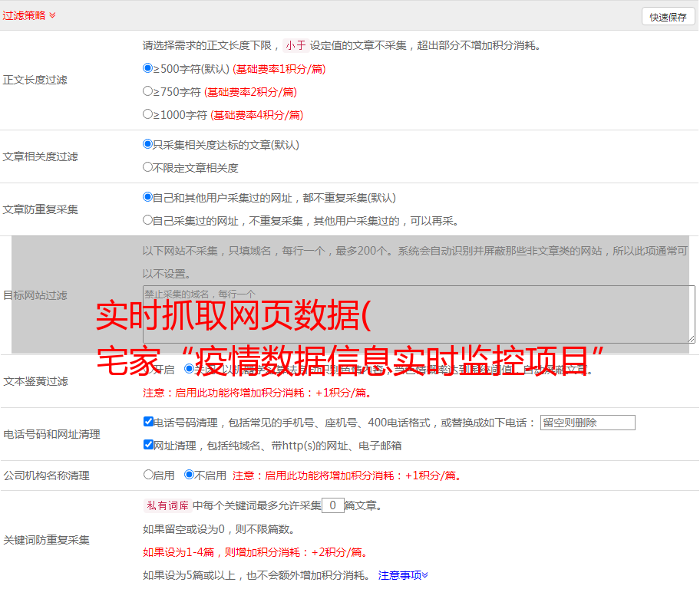Viewport: 700px width, 589px height.
Task: Select the ≥750字符 length option
Action: click(x=147, y=91)
